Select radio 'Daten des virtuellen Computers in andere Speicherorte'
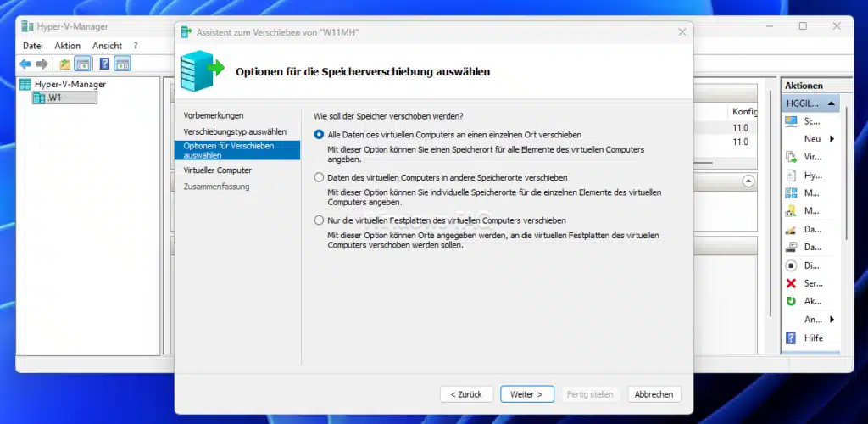Screen dimensions: 868x424 319,178
